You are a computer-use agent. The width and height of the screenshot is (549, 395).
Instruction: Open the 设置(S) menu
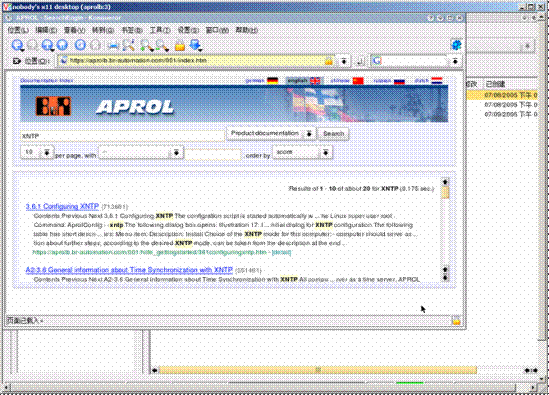(x=188, y=30)
